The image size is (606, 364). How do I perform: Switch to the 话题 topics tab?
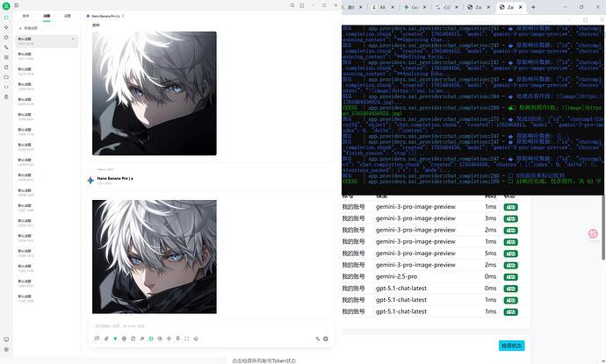pos(47,16)
